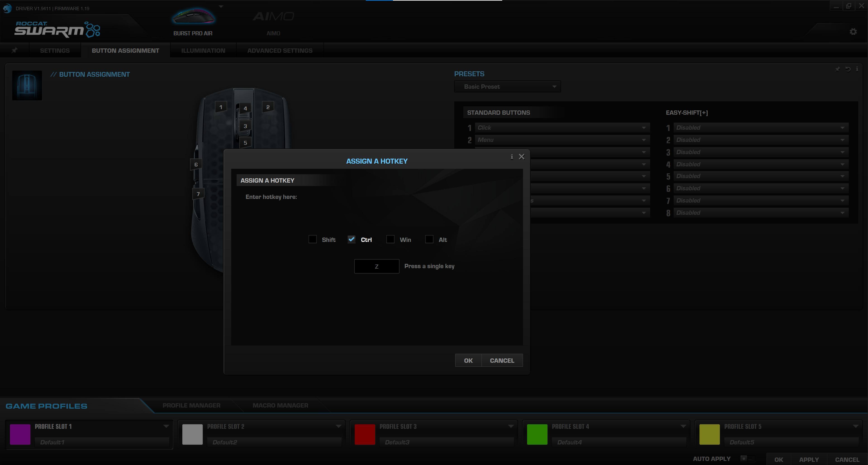Enable the Shift modifier checkbox
Viewport: 868px width, 465px height.
[x=312, y=239]
